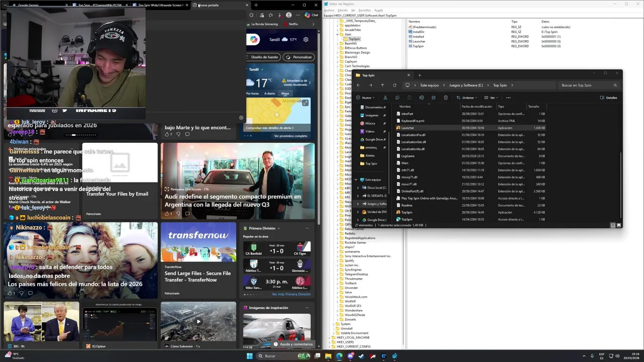Open Copilot Chat icon in browser toolbar
644x362 pixels.
[311, 15]
